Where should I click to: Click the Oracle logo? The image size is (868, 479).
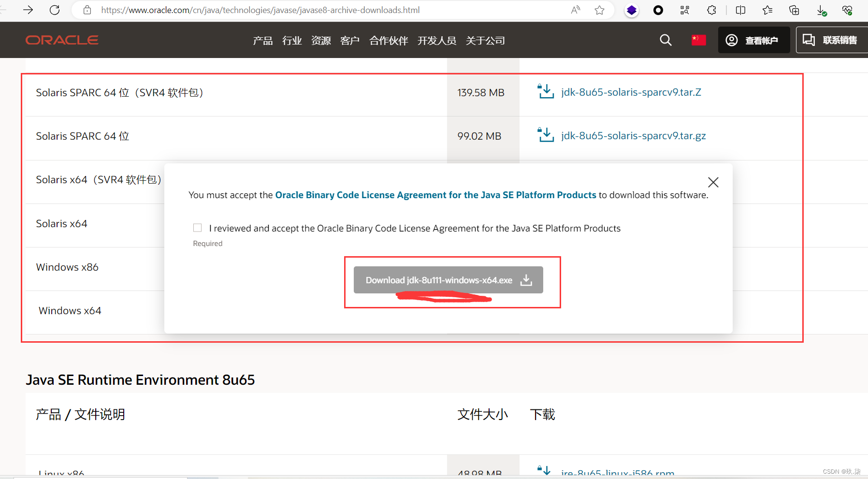[62, 40]
